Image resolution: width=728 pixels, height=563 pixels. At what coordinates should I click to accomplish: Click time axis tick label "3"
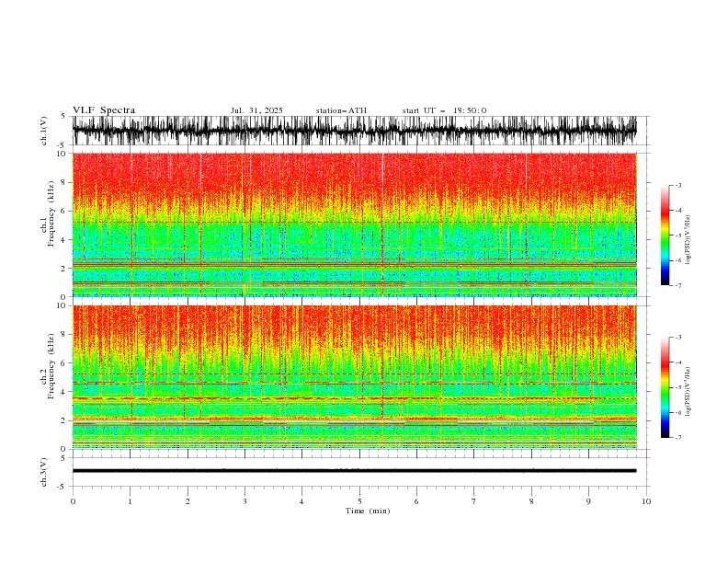pos(245,501)
